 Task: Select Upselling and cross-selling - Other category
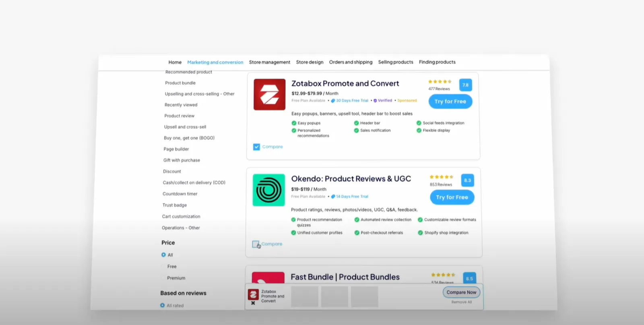[x=200, y=94]
